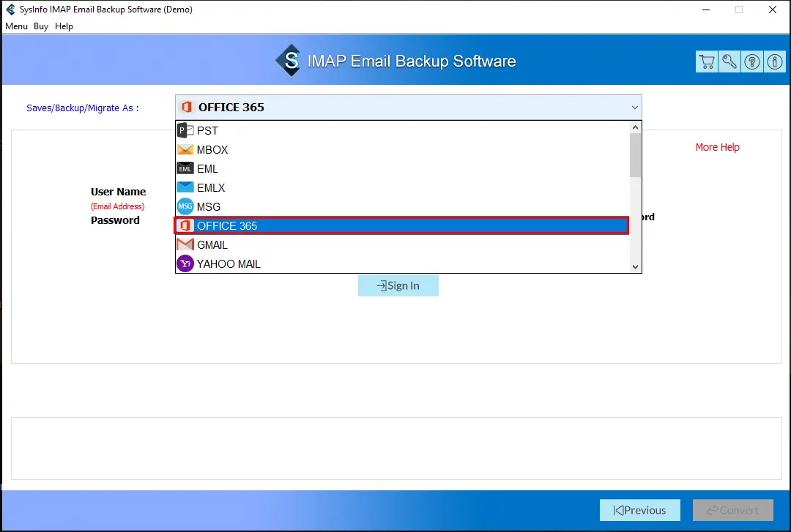Select MSG from the dropdown list

208,207
